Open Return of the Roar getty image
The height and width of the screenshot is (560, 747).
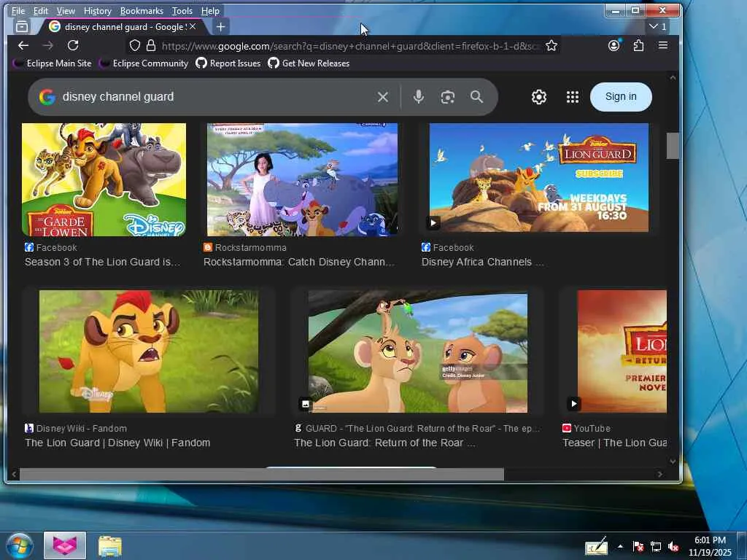click(x=418, y=353)
